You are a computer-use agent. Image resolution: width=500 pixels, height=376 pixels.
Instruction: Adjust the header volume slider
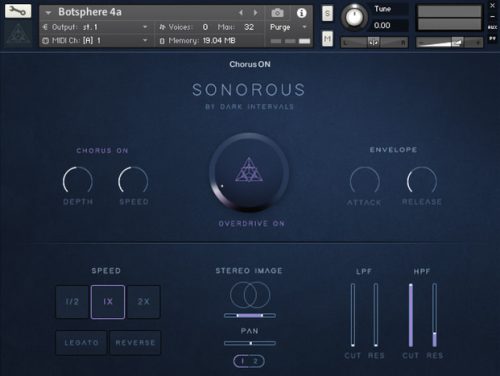(x=449, y=42)
